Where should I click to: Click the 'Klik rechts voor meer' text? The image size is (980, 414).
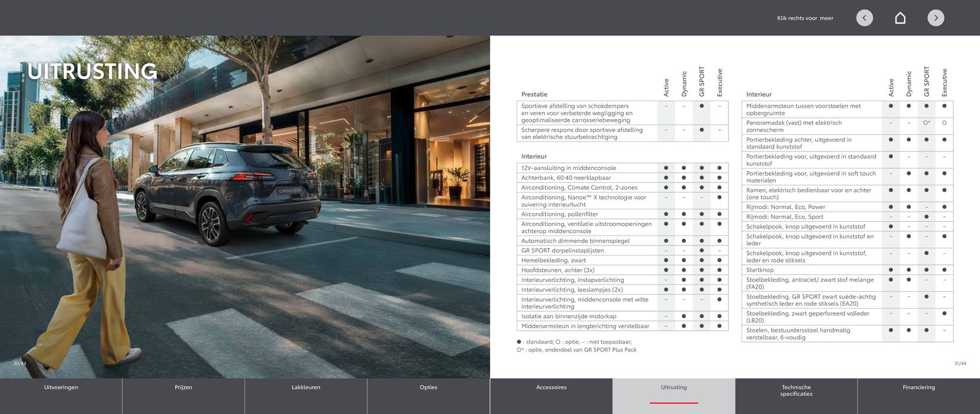click(805, 18)
